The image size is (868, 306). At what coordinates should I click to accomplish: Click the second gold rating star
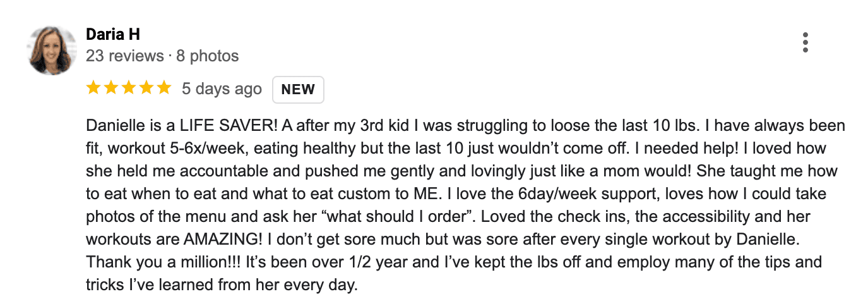(x=111, y=88)
